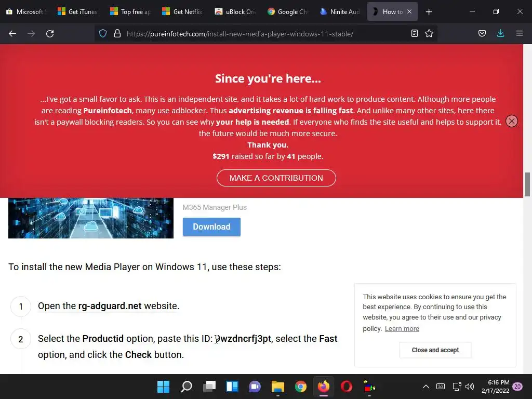Open a new browser tab

click(x=429, y=12)
